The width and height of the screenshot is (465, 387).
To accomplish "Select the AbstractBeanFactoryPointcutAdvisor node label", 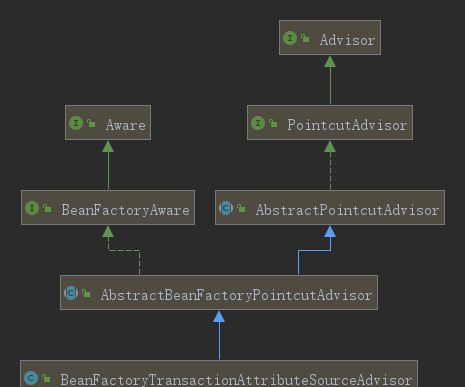I will pos(236,295).
